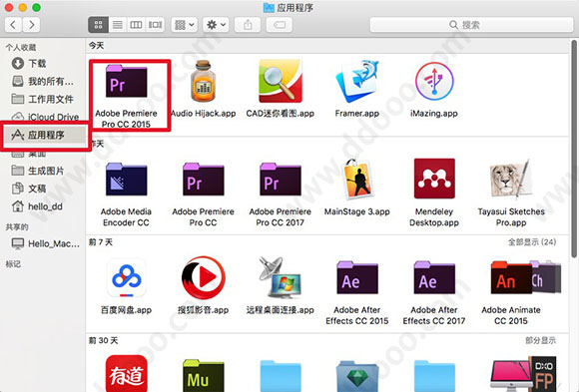This screenshot has height=392, width=579.
Task: Open the item arrangement dropdown
Action: click(x=184, y=25)
